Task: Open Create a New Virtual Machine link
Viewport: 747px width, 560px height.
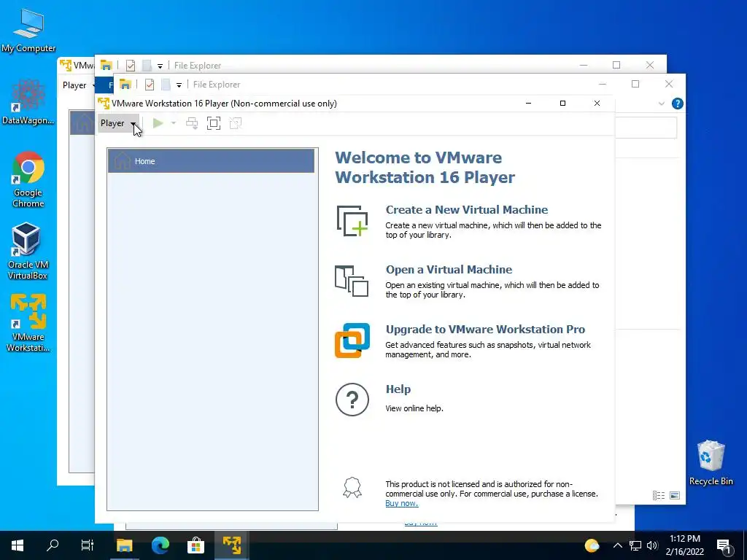Action: pyautogui.click(x=466, y=209)
